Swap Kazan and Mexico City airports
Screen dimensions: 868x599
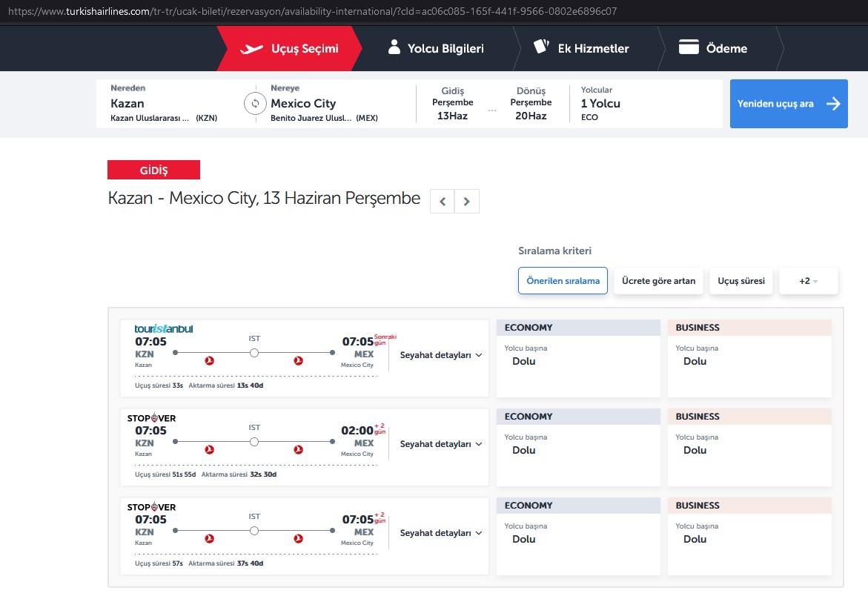pos(255,104)
